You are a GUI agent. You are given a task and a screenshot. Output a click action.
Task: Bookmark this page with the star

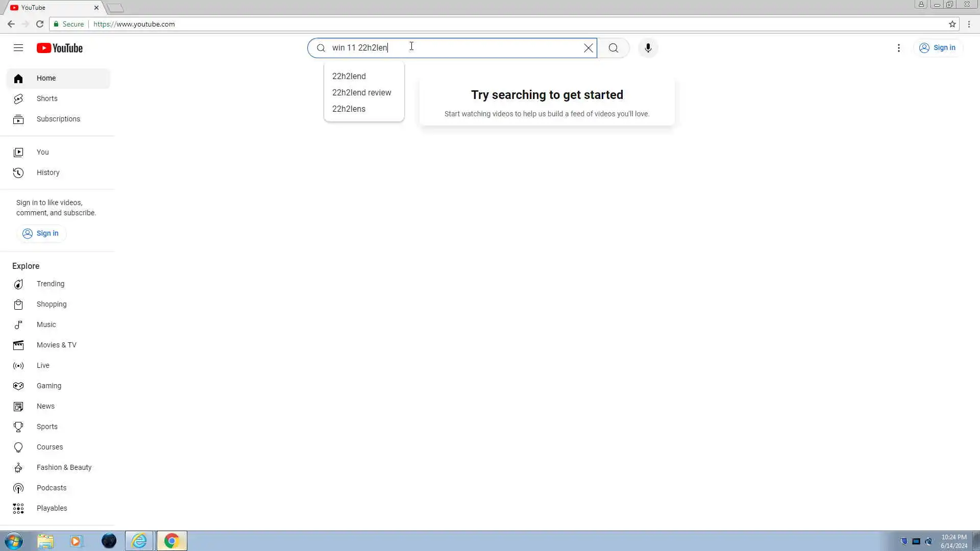click(x=952, y=24)
